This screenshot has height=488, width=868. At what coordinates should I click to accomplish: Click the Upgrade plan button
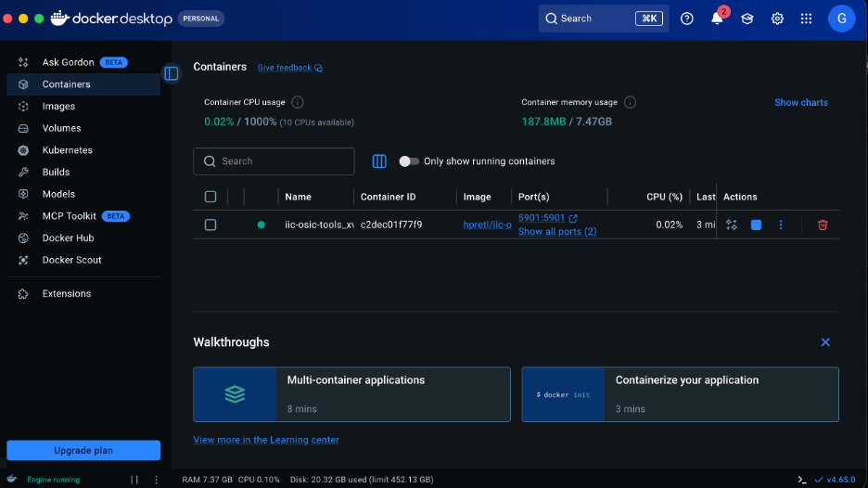tap(83, 451)
